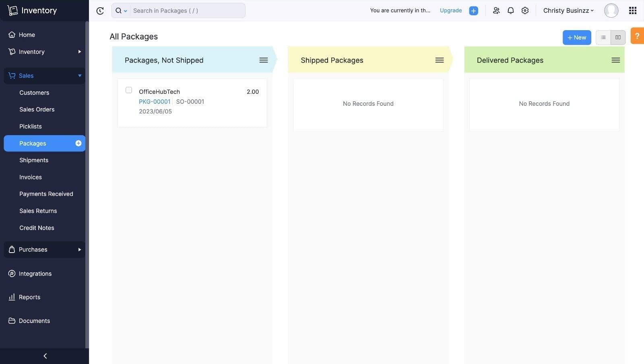Select Shipments in the sidebar
Screen dimensions: 644x364
34,160
